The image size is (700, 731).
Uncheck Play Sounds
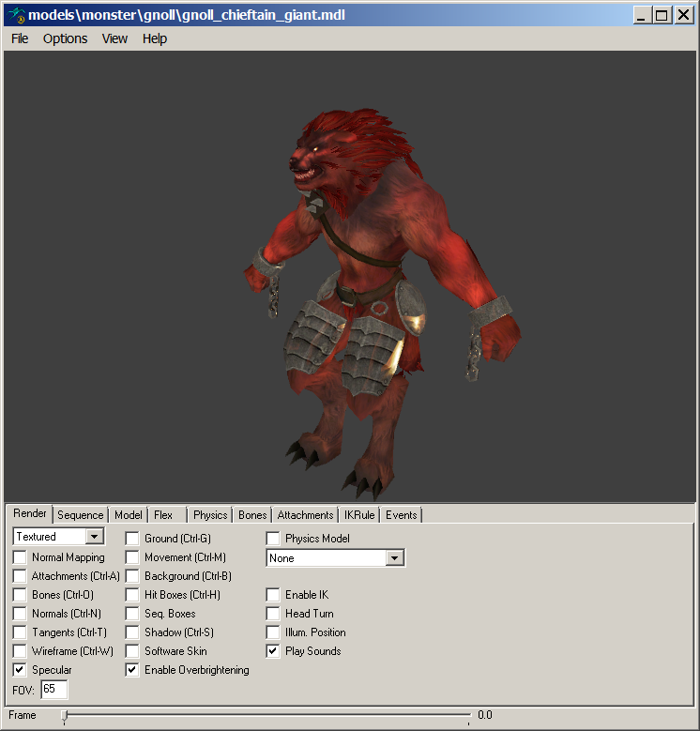pyautogui.click(x=273, y=651)
